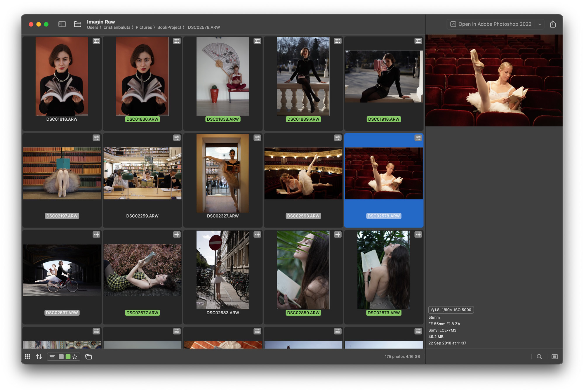This screenshot has width=584, height=392.
Task: Toggle the sidebar panel icon
Action: 62,24
